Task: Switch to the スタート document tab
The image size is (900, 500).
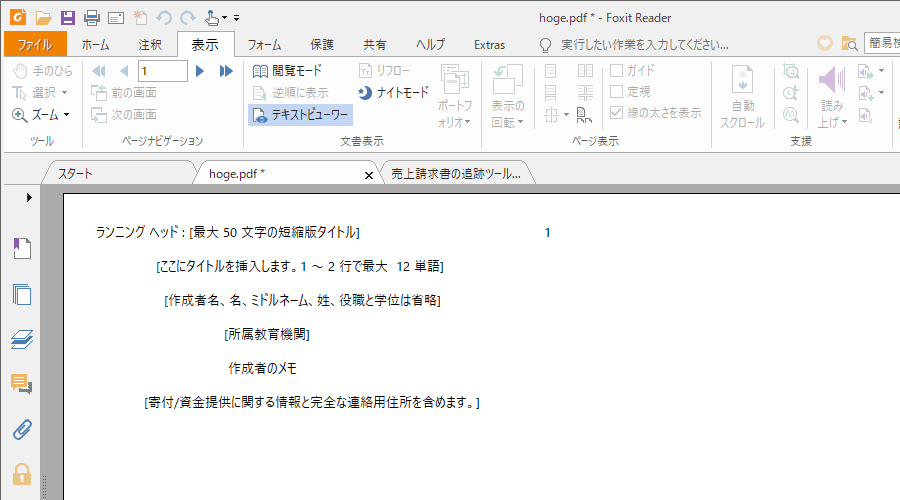Action: click(118, 173)
